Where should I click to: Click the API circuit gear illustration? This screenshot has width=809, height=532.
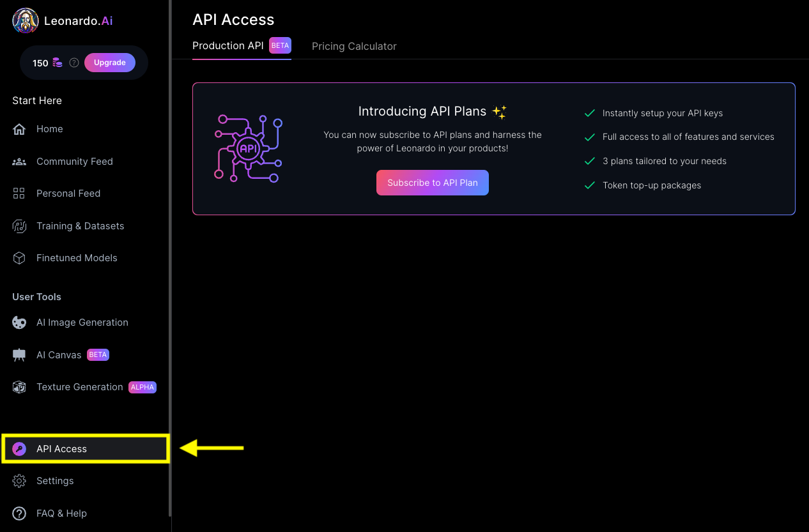click(x=248, y=148)
